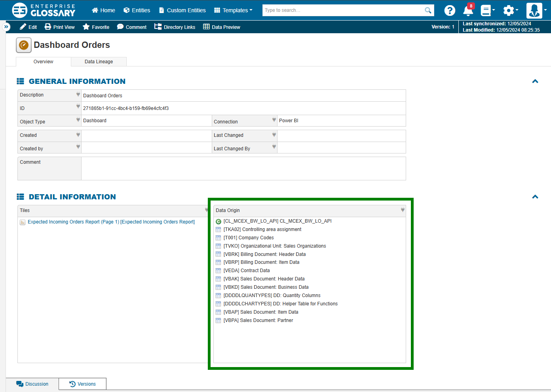Collapse the Detail Information section
551x392 pixels.
click(x=535, y=197)
